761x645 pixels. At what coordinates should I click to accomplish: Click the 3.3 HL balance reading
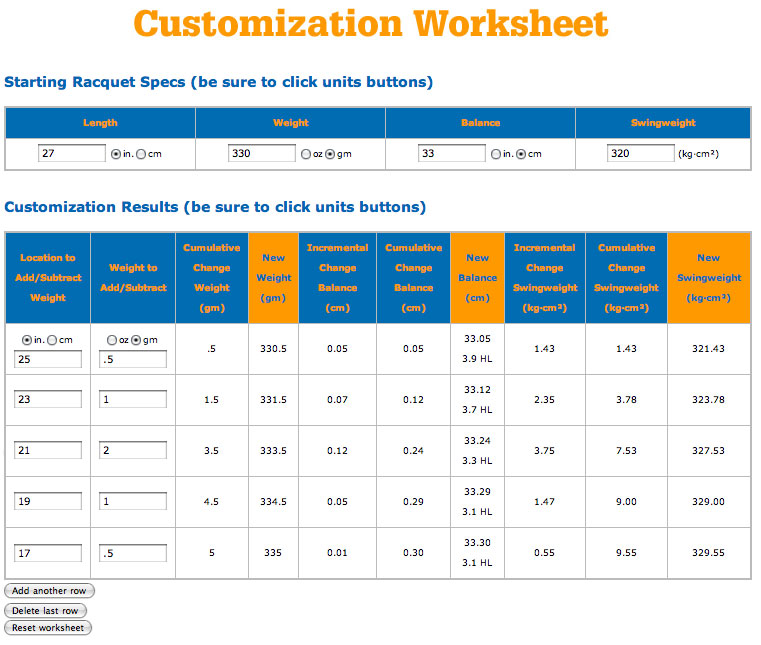(477, 461)
